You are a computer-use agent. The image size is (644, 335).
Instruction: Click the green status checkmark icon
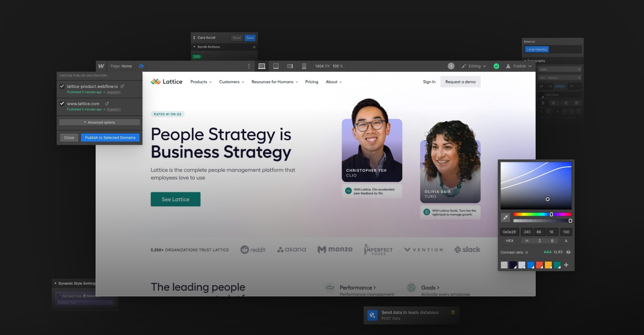(496, 66)
